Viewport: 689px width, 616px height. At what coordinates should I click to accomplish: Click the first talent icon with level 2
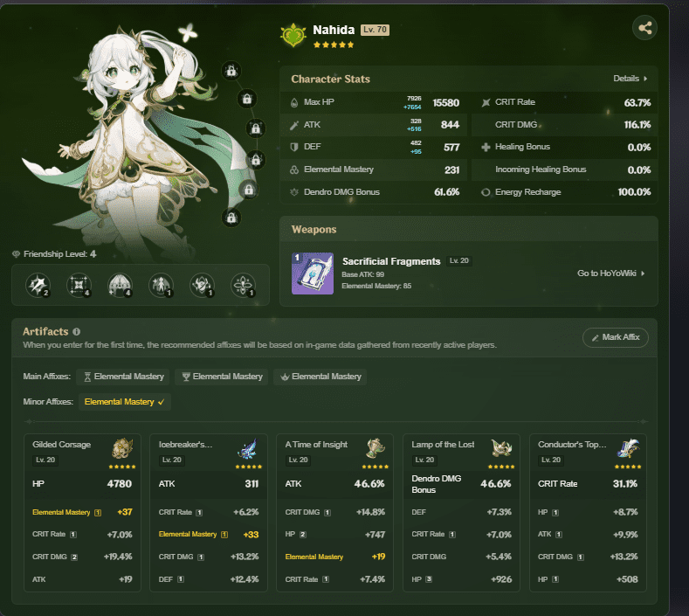click(38, 284)
